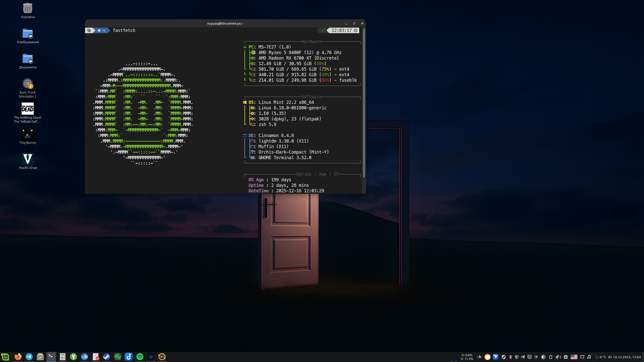This screenshot has height=362, width=644.
Task: Expand the notifications applet showing 2
Action: (x=558, y=357)
